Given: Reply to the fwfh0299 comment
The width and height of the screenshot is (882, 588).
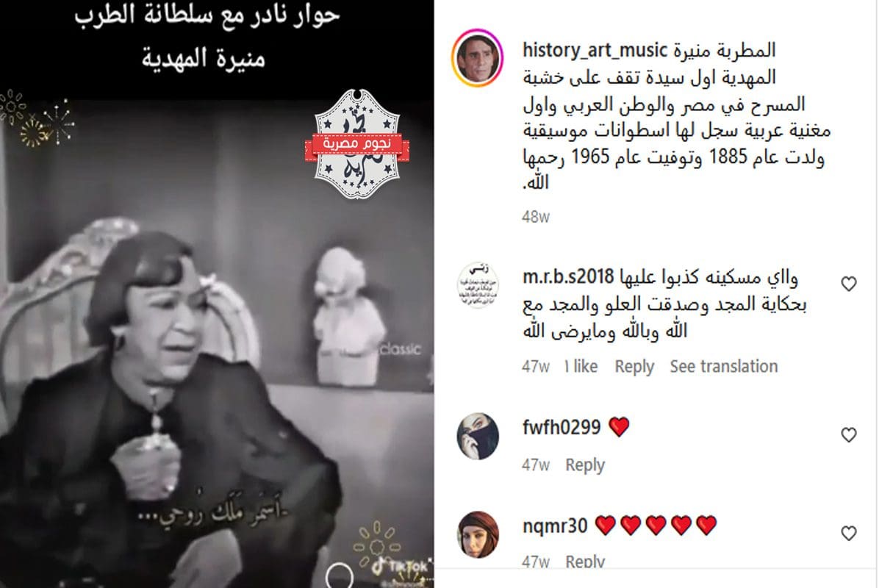Looking at the screenshot, I should [x=585, y=465].
